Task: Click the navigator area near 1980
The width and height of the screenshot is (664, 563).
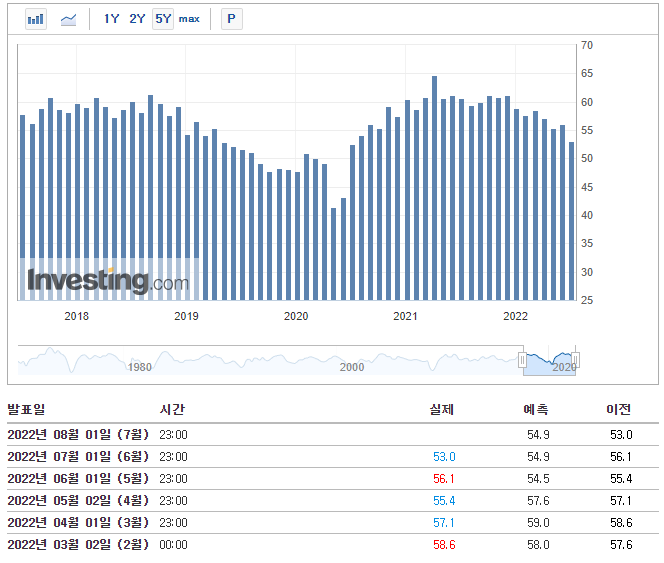Action: pyautogui.click(x=140, y=367)
